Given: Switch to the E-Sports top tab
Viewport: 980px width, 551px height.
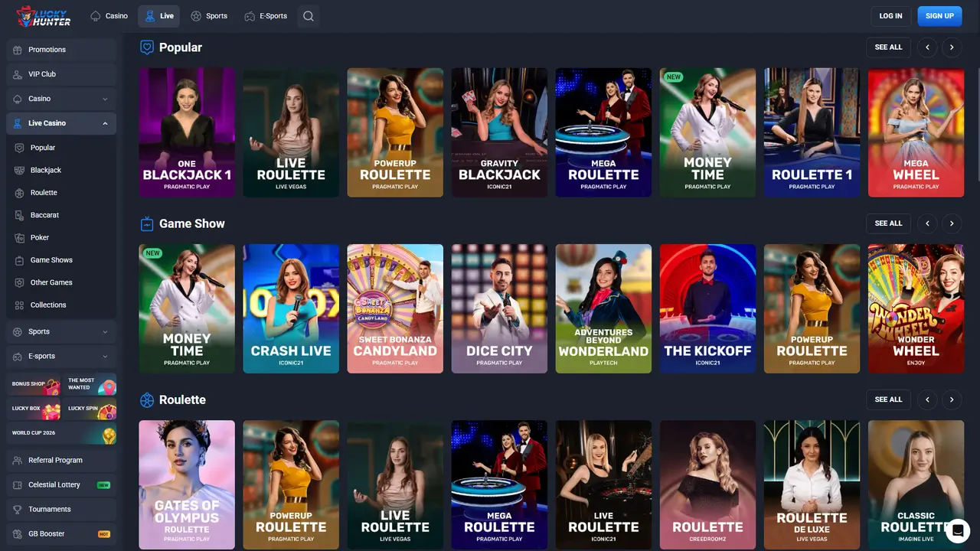Looking at the screenshot, I should 266,16.
